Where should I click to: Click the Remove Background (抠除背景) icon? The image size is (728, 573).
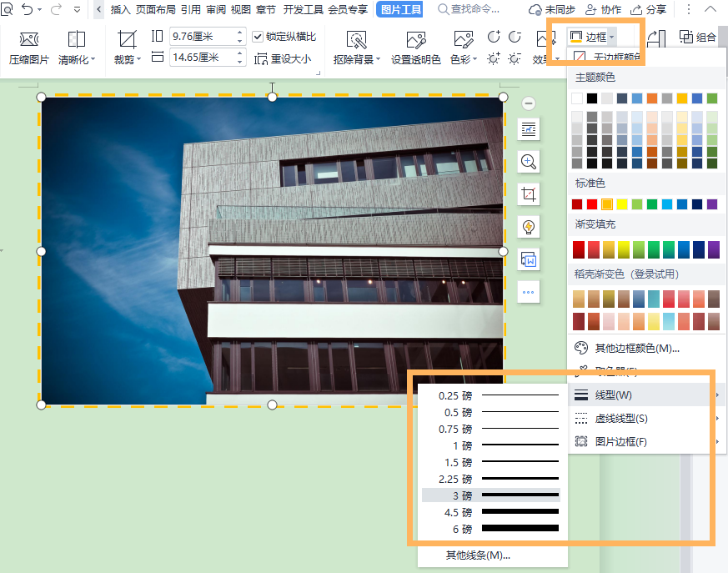pyautogui.click(x=356, y=40)
